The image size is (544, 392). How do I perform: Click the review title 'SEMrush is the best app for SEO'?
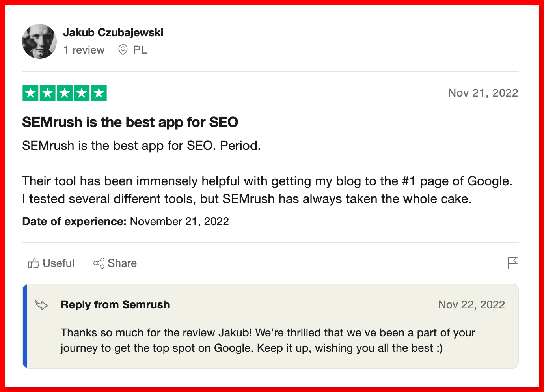pos(130,122)
